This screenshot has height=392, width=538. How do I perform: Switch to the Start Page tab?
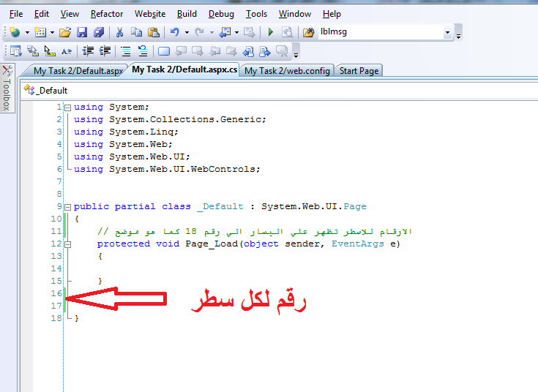coord(359,71)
